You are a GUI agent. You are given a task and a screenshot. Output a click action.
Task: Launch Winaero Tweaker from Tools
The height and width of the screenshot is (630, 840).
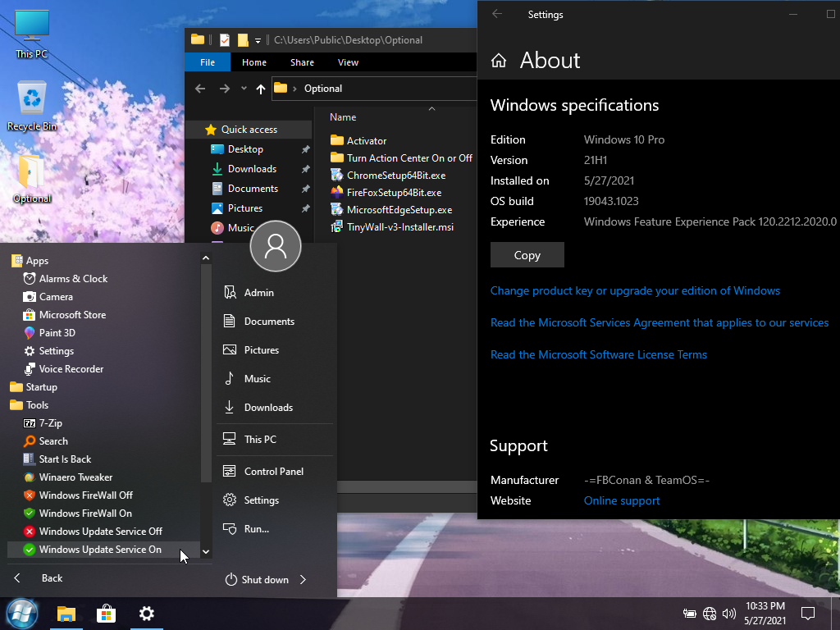point(75,477)
